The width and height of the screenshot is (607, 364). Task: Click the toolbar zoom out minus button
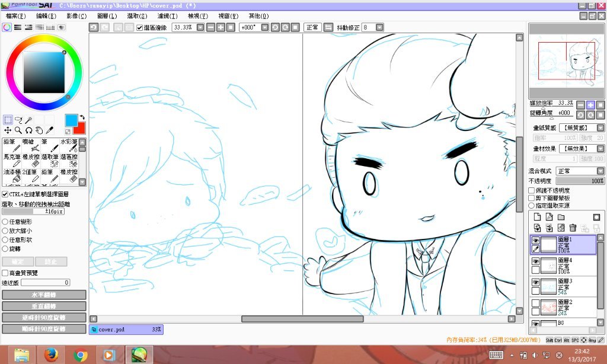click(x=210, y=27)
